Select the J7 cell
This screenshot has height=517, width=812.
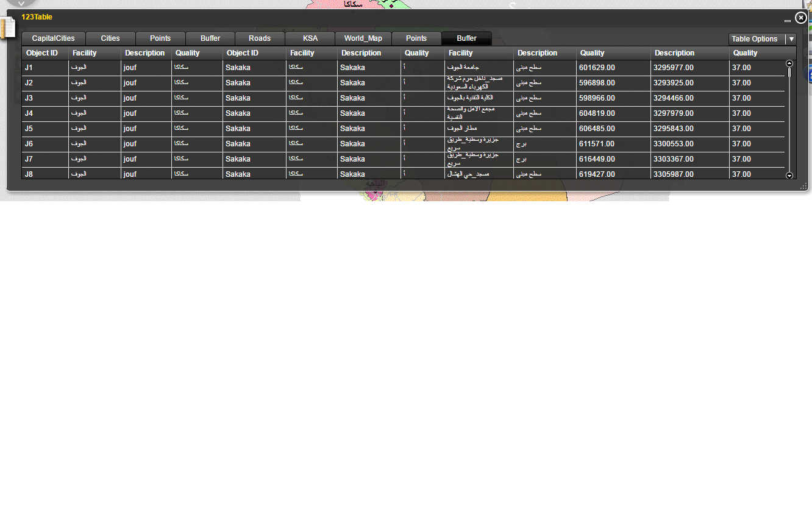45,159
